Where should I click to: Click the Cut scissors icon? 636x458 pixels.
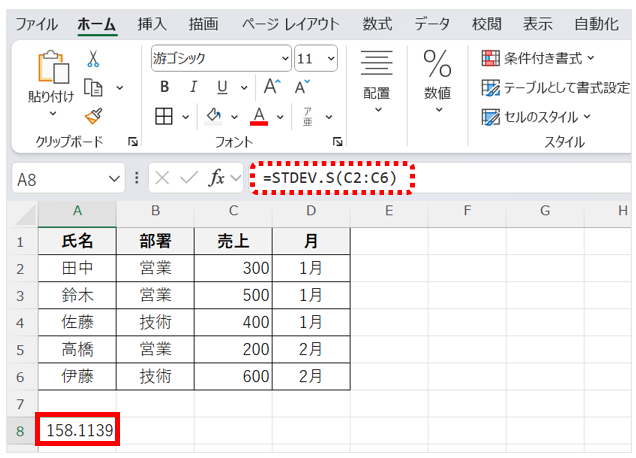coord(93,59)
